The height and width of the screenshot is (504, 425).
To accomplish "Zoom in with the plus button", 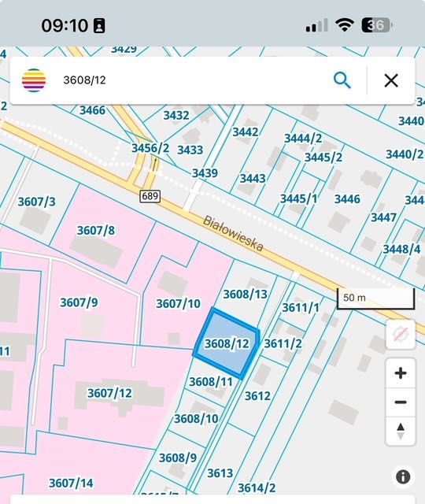I will (x=401, y=373).
